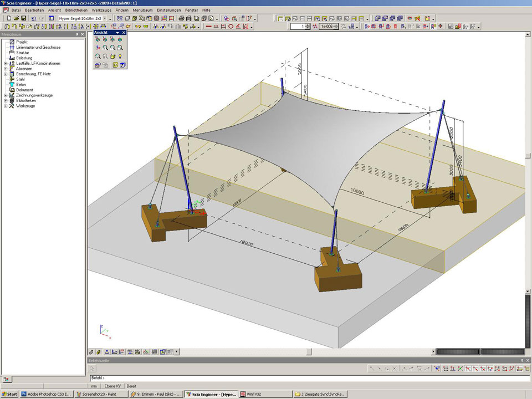The height and width of the screenshot is (399, 532).
Task: Click the mm units status bar button
Action: [94, 386]
